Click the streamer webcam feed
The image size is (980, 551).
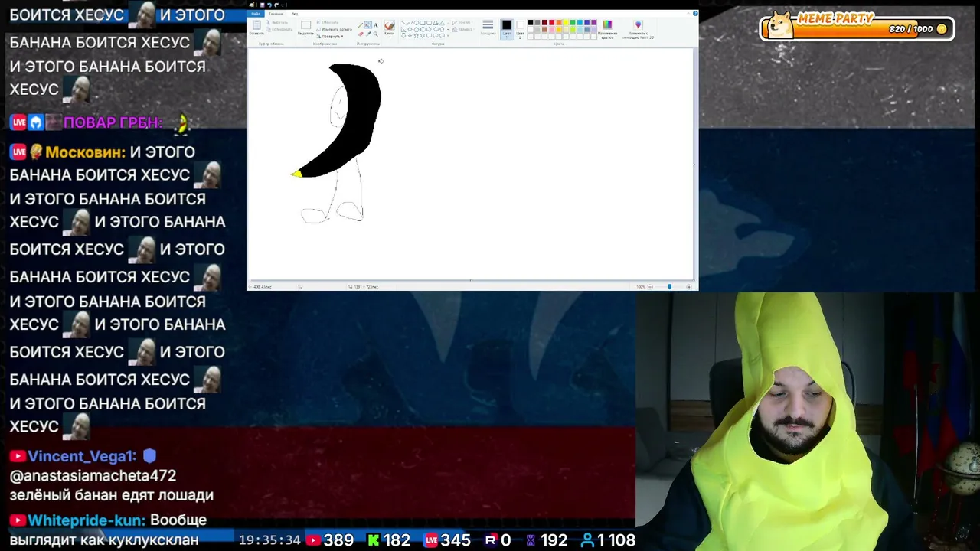tap(808, 422)
